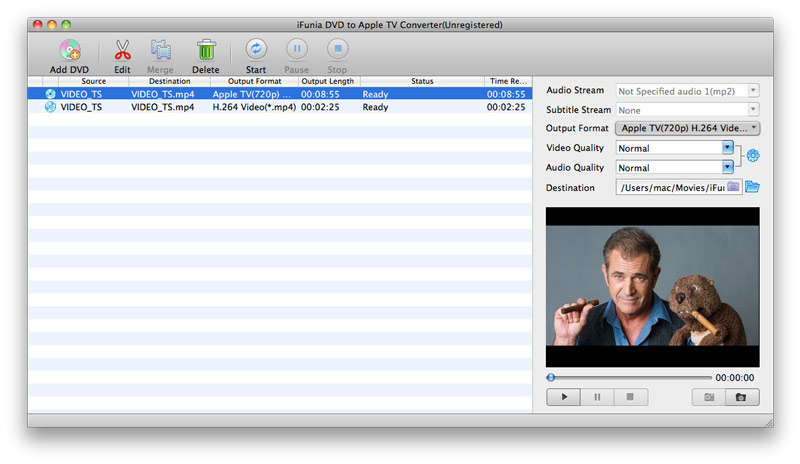Click disc icon of Apple TV(720p) row
Viewport: 800px width, 464px height.
pos(50,94)
